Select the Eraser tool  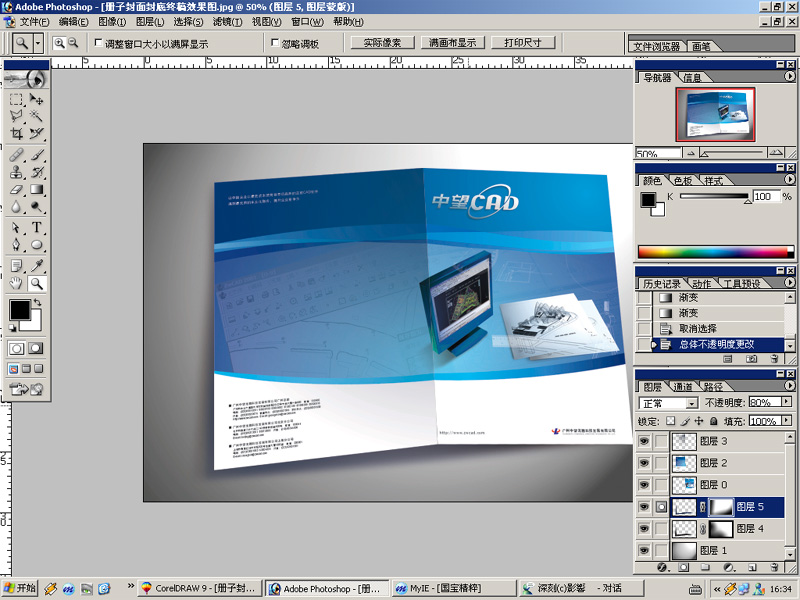[16, 189]
